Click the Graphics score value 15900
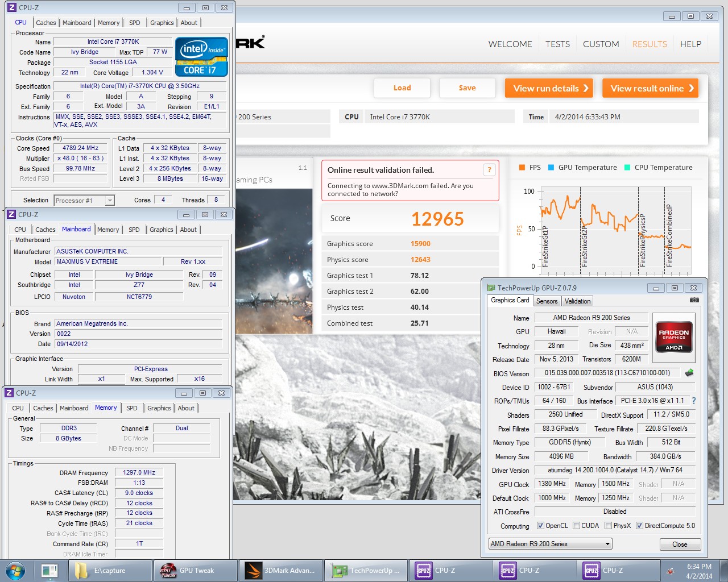Image resolution: width=728 pixels, height=582 pixels. [x=420, y=244]
